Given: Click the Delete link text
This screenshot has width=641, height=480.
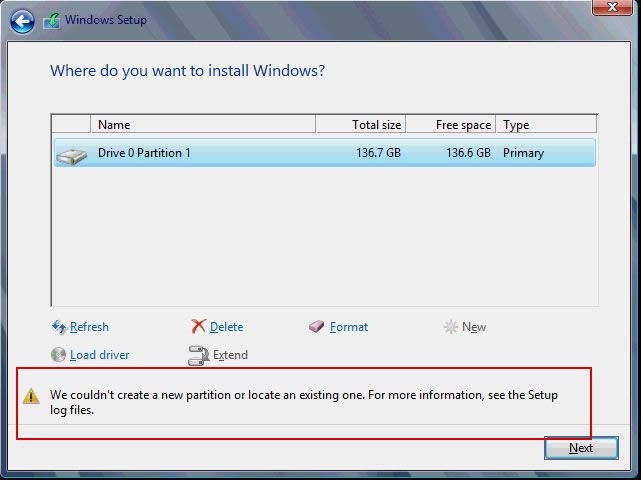Looking at the screenshot, I should 226,327.
